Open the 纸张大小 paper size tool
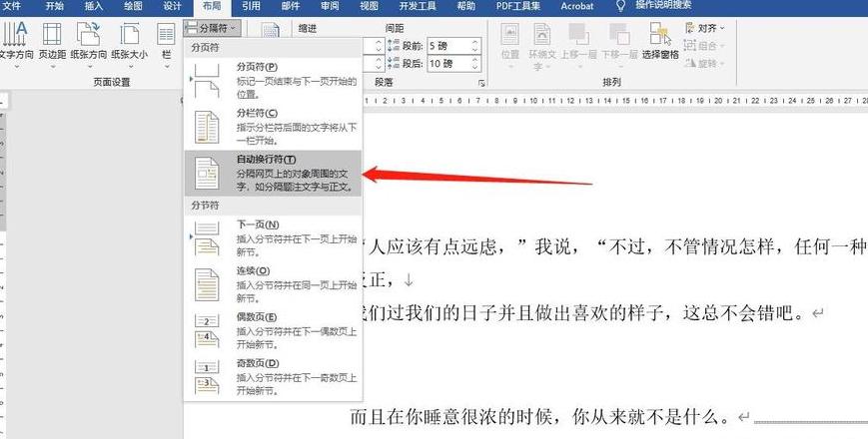Viewport: 868px width, 439px height. (130, 43)
